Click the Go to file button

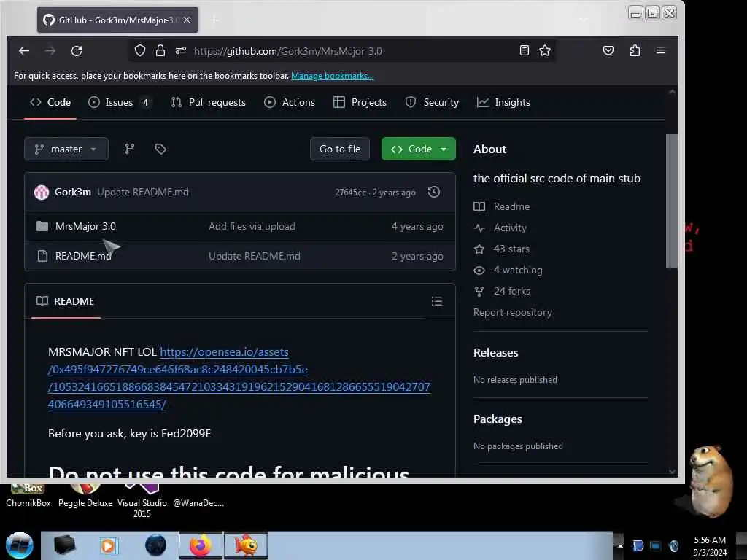340,149
